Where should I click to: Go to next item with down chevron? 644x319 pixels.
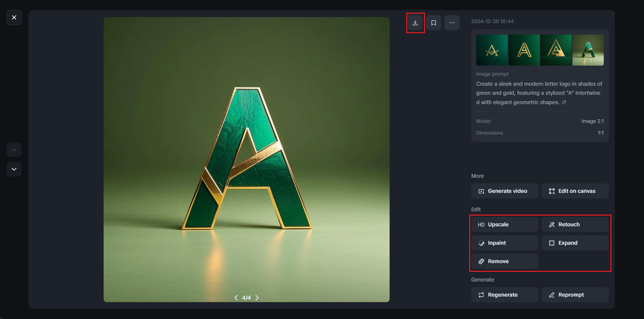pos(14,169)
